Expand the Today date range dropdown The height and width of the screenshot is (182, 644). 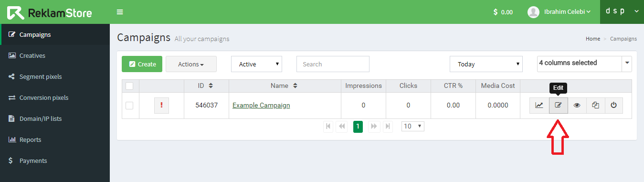pos(486,64)
